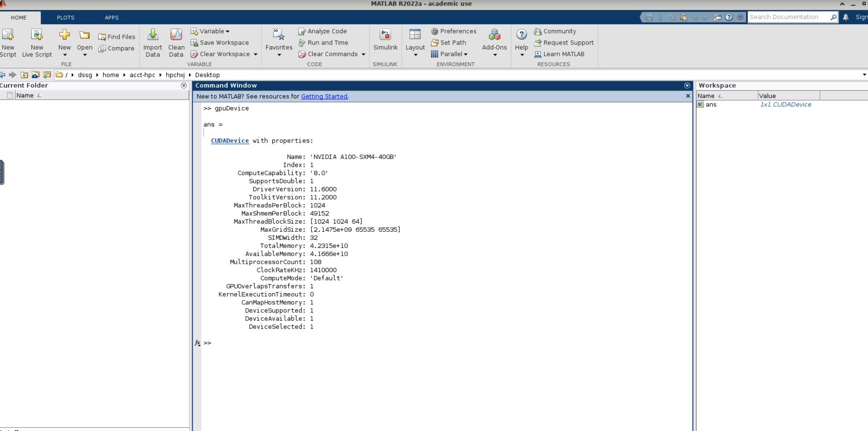The width and height of the screenshot is (868, 431).
Task: Create a New Live Script
Action: pyautogui.click(x=37, y=43)
